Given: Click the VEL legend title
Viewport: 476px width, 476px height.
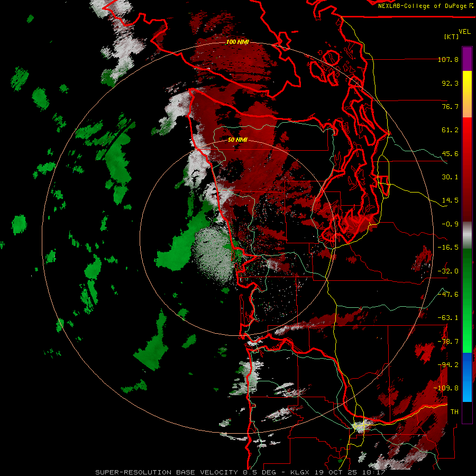Looking at the screenshot, I should (x=465, y=32).
